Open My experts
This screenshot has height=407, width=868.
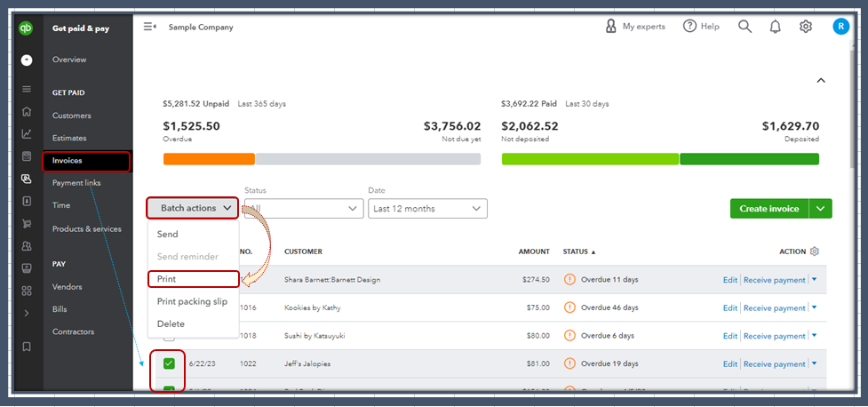[x=635, y=27]
